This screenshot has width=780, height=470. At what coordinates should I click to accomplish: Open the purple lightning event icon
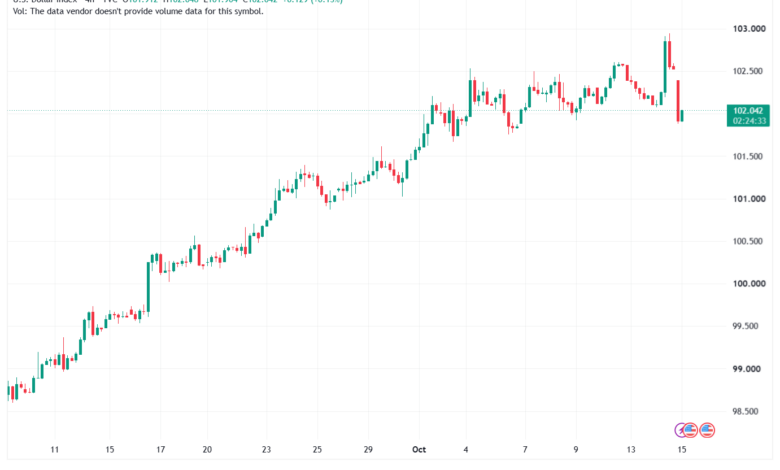[680, 430]
